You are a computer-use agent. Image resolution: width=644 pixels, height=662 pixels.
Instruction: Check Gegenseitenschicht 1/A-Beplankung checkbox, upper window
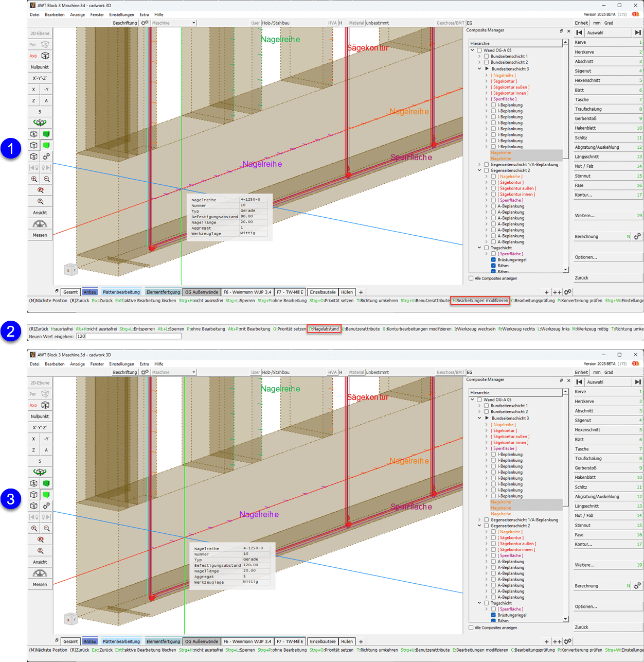[x=486, y=165]
